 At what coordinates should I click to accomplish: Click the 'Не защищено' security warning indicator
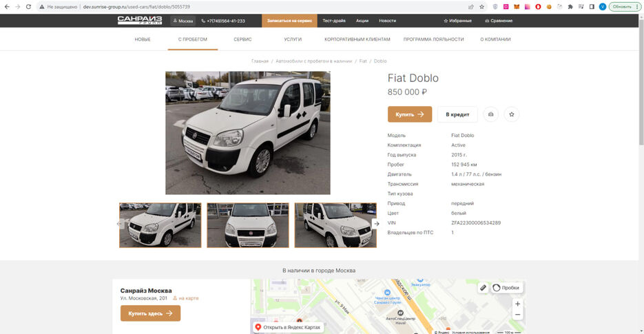(x=59, y=7)
